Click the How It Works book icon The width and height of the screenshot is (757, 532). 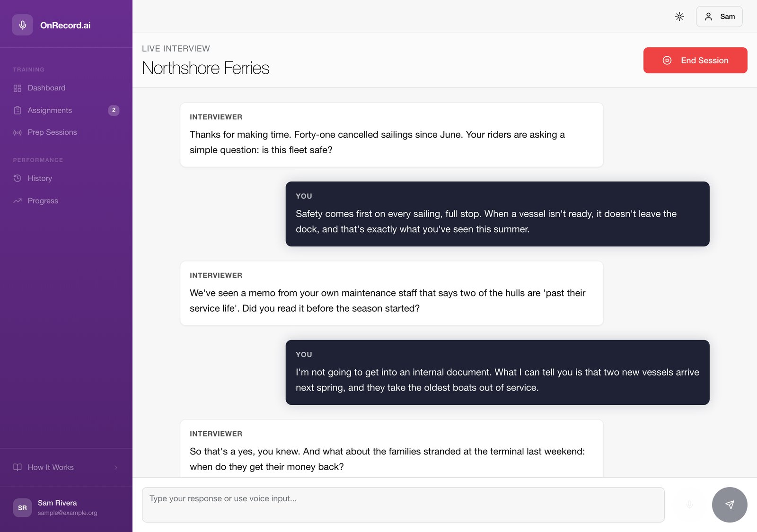pyautogui.click(x=18, y=467)
